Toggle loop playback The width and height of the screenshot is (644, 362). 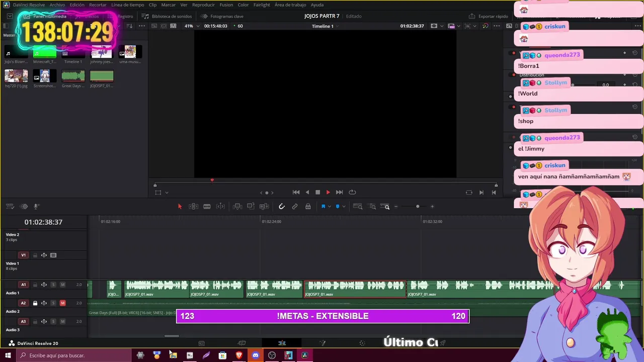pos(352,192)
